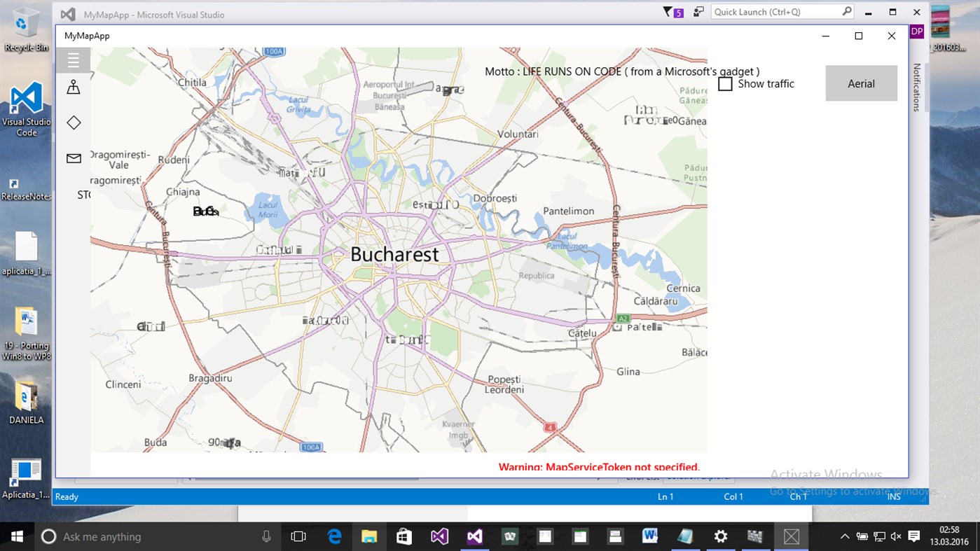Open Microsoft Edge from the taskbar
This screenshot has height=551, width=980.
[x=334, y=536]
